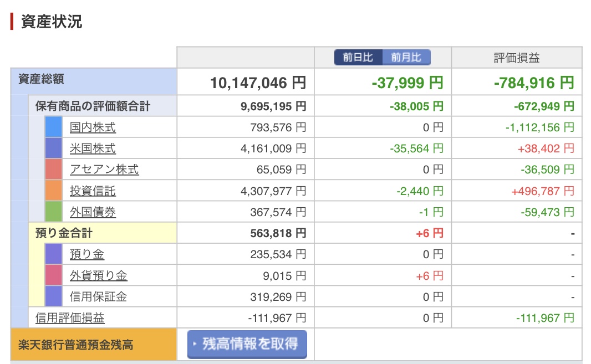This screenshot has height=364, width=591.
Task: Click the green 外国債券 color swatch
Action: coord(54,212)
